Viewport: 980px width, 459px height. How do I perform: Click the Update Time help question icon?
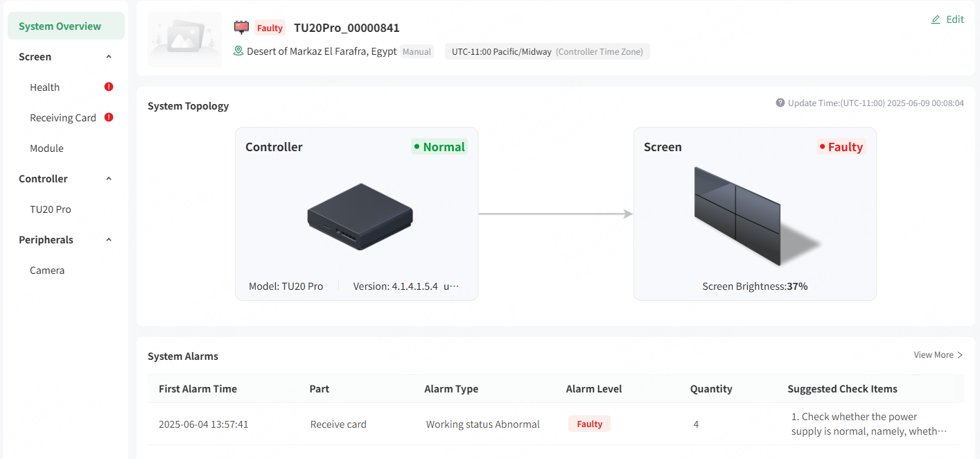click(x=780, y=103)
